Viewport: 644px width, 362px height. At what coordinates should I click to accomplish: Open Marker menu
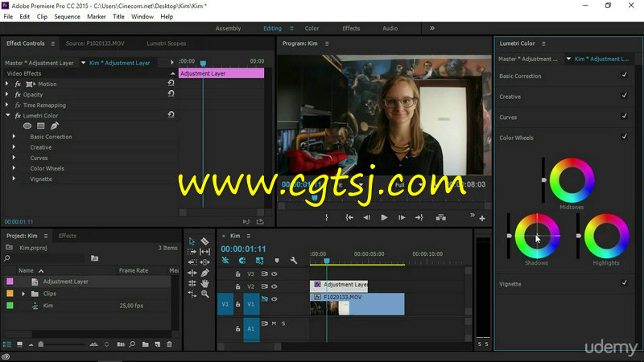point(96,16)
